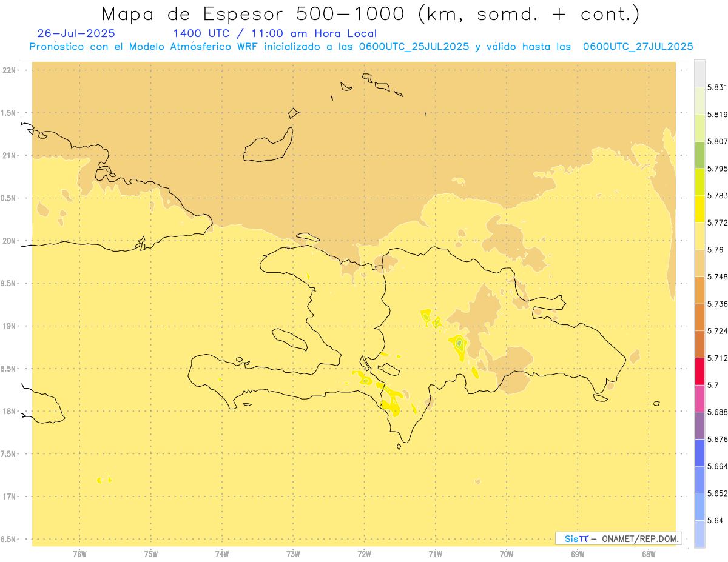Click the colorbar value 5.652
728x562 pixels.
718,493
